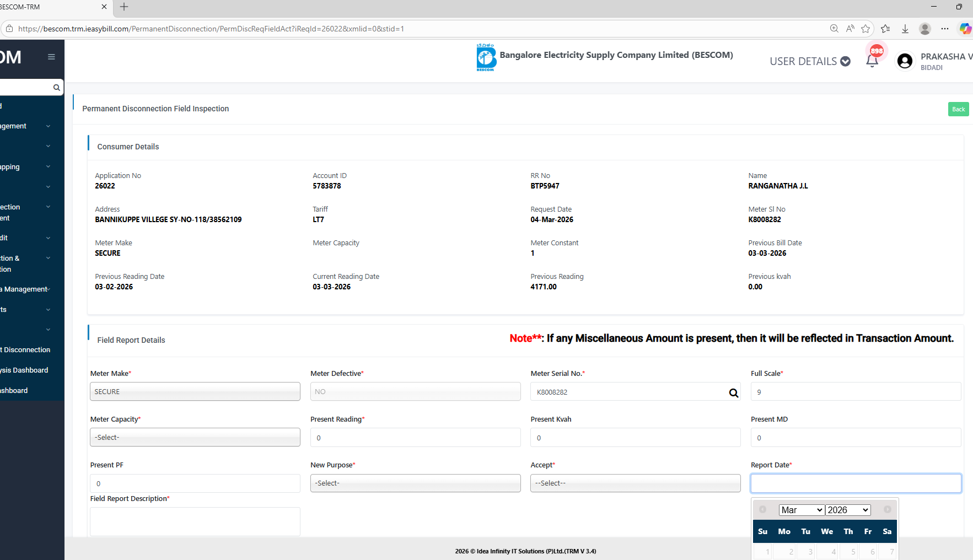Click the Application No value 26022
This screenshot has width=973, height=560.
pos(105,186)
